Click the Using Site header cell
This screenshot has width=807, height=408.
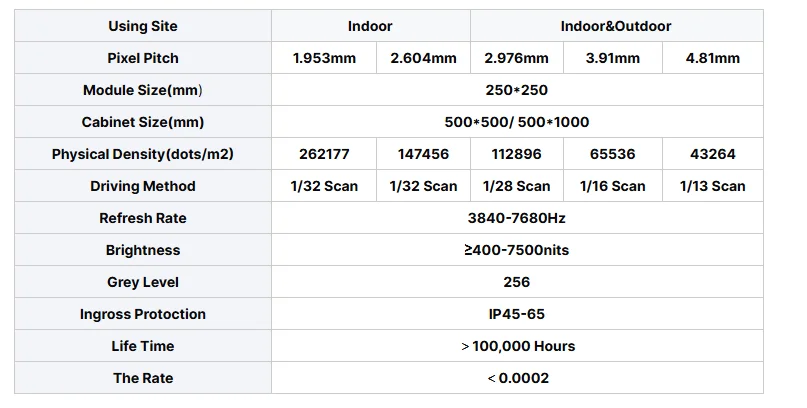point(143,26)
